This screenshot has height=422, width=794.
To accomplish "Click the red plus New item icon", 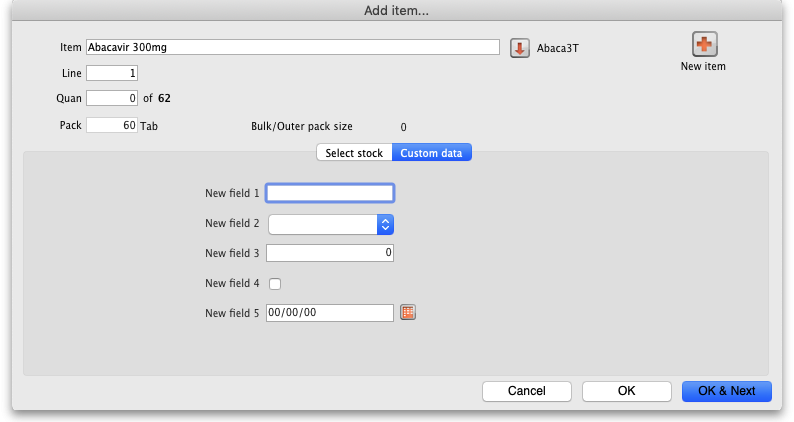I will [703, 45].
